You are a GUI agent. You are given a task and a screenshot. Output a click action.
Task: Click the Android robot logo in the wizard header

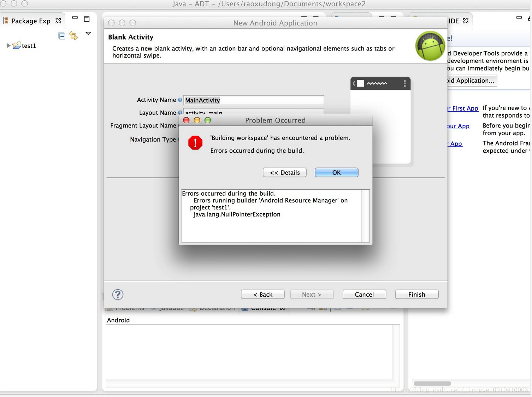point(430,46)
